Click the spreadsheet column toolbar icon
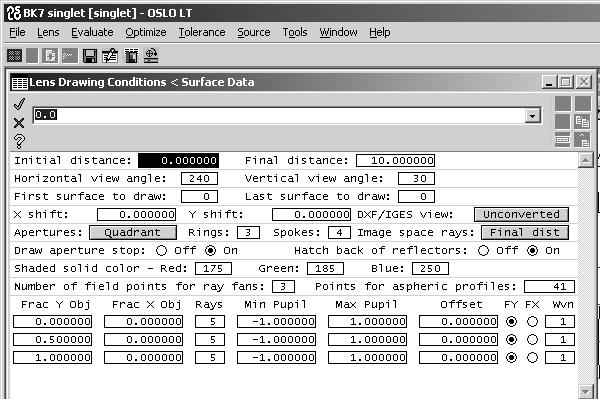Image resolution: width=600 pixels, height=399 pixels. [x=131, y=56]
